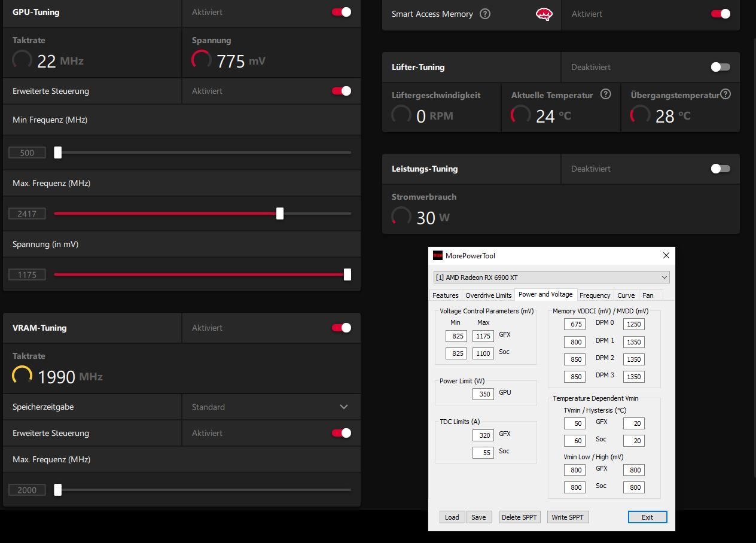Click the Write SPPT button
Screen dimensions: 756x543
coord(568,517)
